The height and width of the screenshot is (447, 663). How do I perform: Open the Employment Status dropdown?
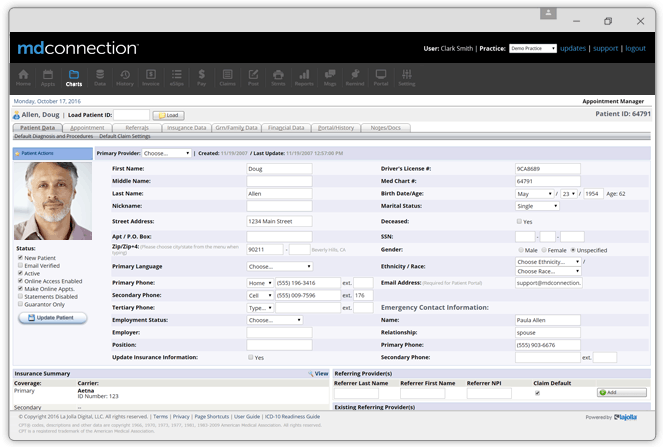tap(274, 320)
